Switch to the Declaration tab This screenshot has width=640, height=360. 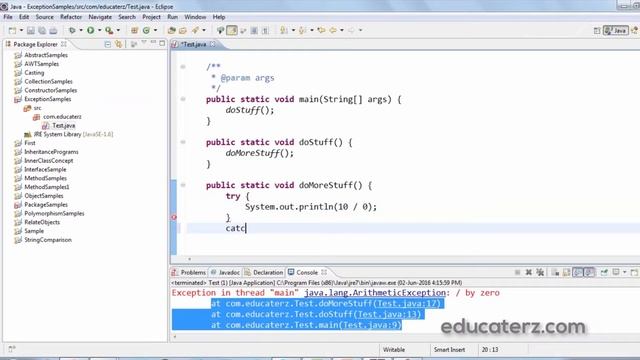(264, 272)
